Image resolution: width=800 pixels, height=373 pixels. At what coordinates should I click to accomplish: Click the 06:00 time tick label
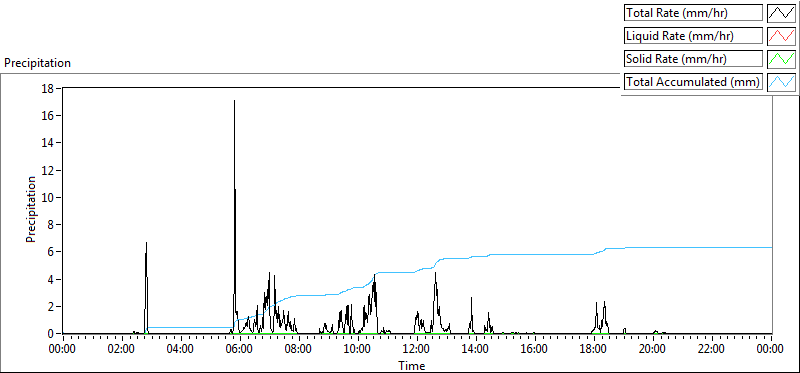pyautogui.click(x=240, y=350)
